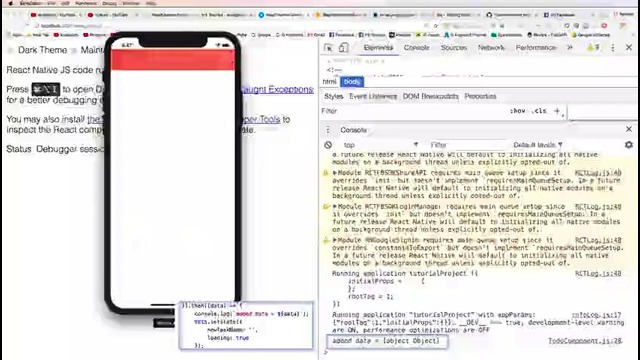
Task: Open the Network tab
Action: (x=491, y=48)
